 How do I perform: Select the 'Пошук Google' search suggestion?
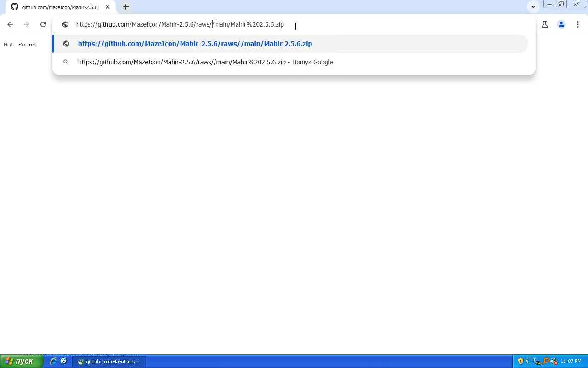[290, 62]
